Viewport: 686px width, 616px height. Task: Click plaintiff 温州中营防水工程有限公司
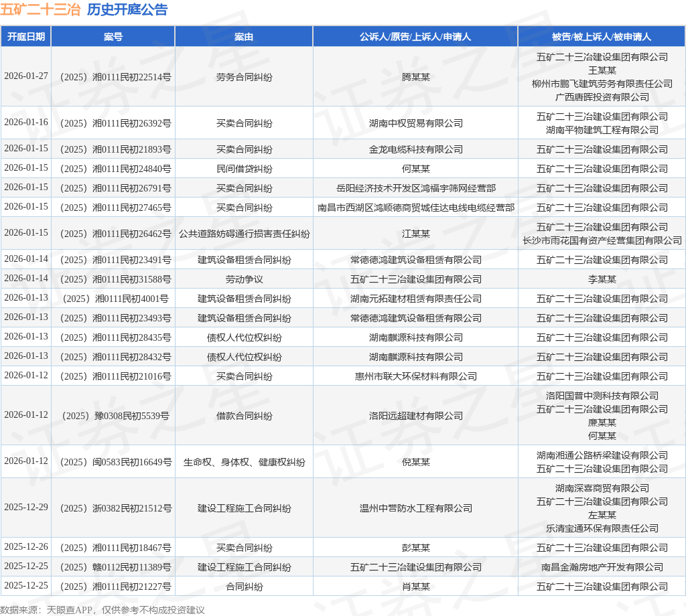[415, 508]
